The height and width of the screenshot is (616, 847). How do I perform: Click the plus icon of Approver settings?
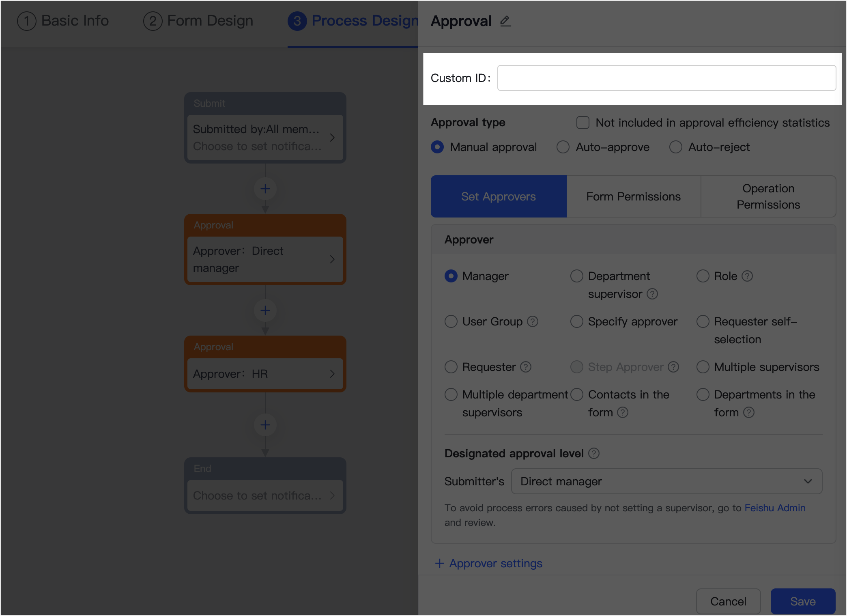point(440,563)
